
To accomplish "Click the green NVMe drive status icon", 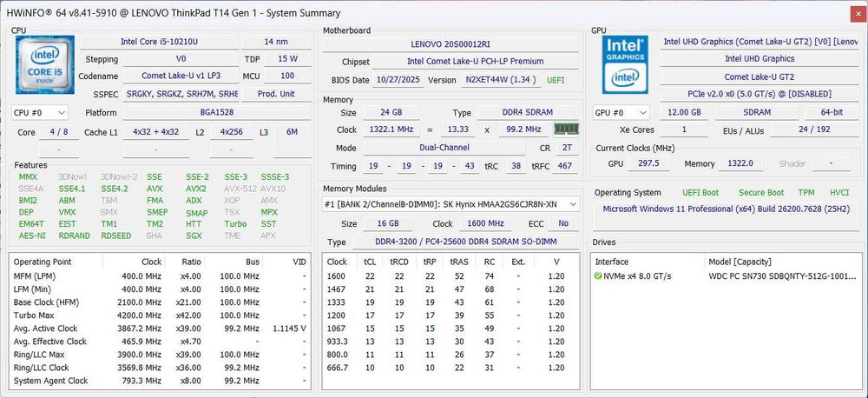I will (598, 276).
